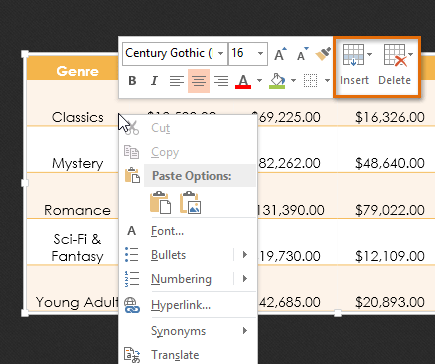Paste as picture clipboard icon

coord(190,202)
